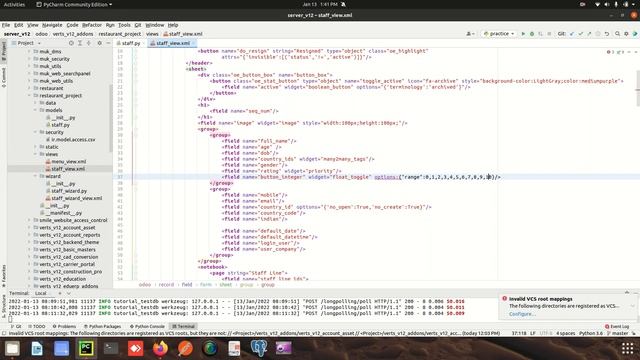Collapse the wizard folder

click(x=36, y=176)
